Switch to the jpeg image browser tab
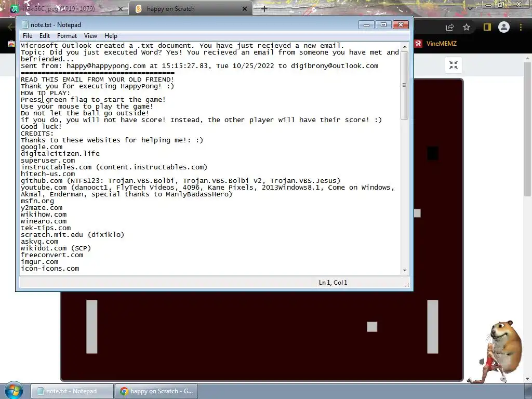This screenshot has width=532, height=399. tap(64, 8)
